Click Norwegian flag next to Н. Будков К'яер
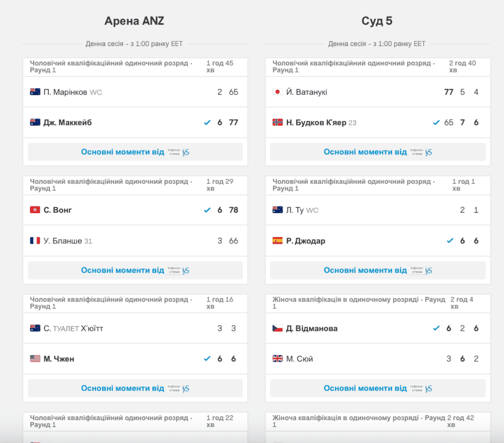Viewport: 504px width, 443px height. pyautogui.click(x=278, y=122)
